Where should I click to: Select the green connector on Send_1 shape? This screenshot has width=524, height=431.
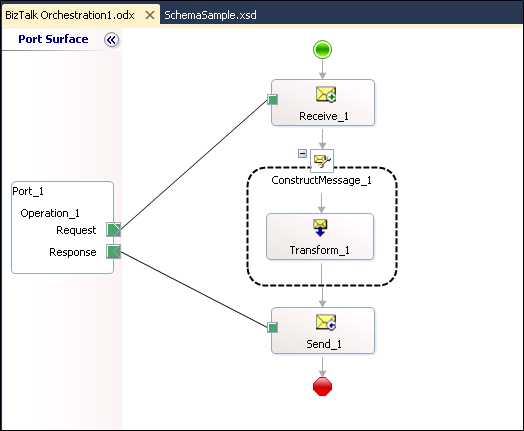pos(273,327)
